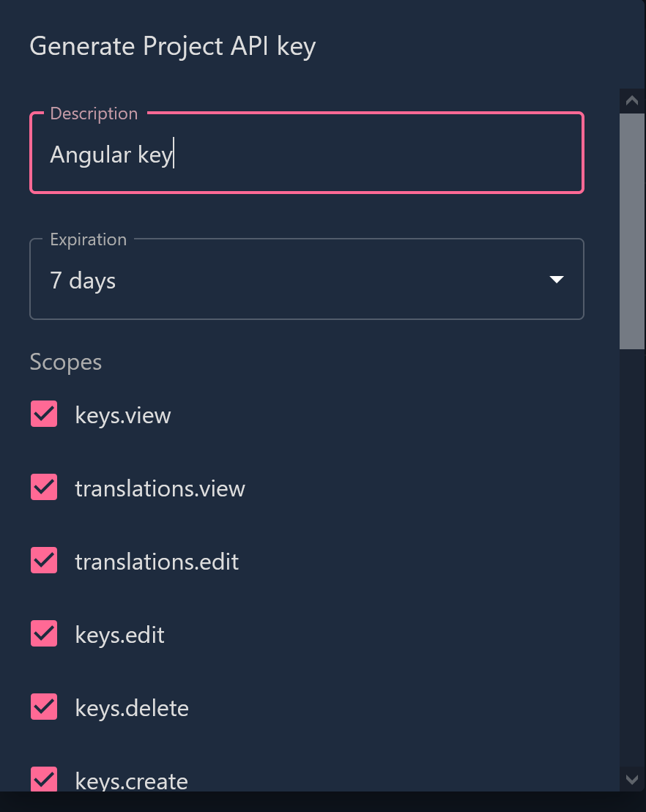The image size is (646, 812).
Task: Click the scrollbar up arrow
Action: [631, 100]
